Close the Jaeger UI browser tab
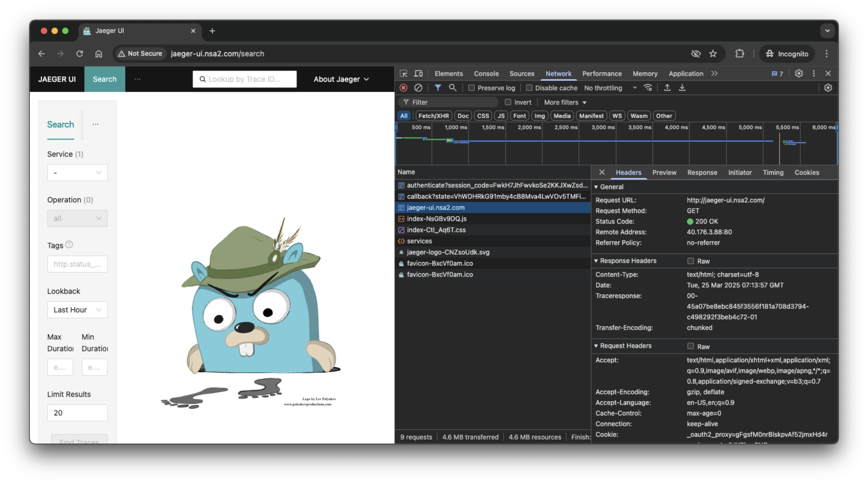 click(193, 31)
